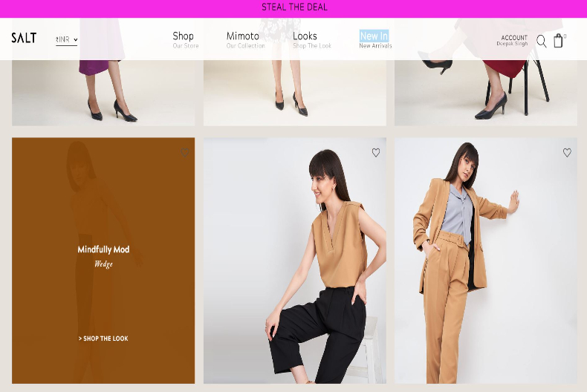Open the shopping bag icon
The height and width of the screenshot is (392, 587).
pyautogui.click(x=558, y=41)
